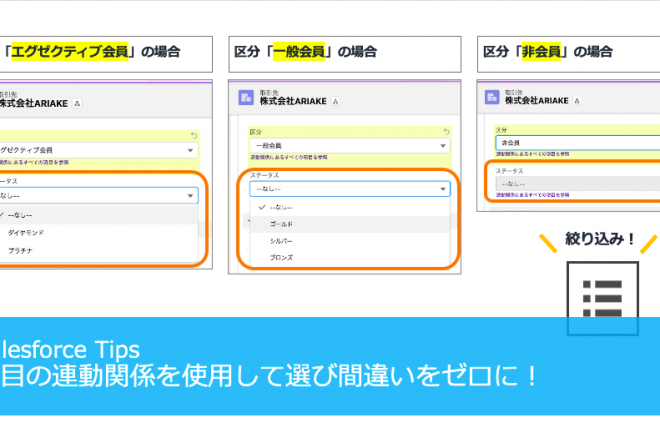Choose シルバー in the status options
Image resolution: width=660 pixels, height=438 pixels.
[282, 241]
